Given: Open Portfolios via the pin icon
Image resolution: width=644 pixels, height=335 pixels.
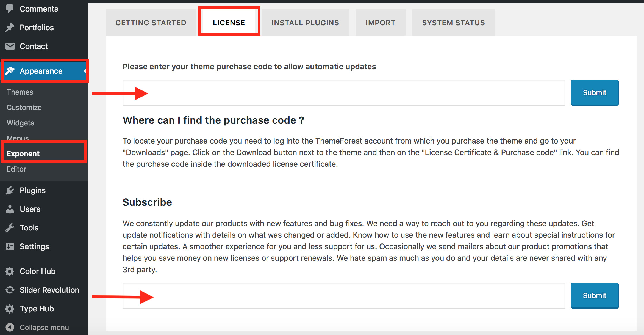Looking at the screenshot, I should (10, 27).
